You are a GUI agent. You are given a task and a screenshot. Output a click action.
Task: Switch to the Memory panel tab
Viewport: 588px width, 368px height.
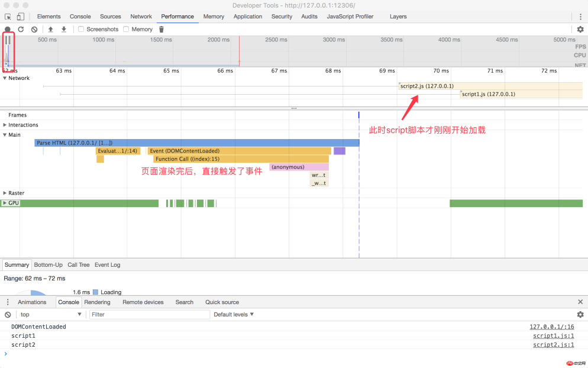pos(214,17)
